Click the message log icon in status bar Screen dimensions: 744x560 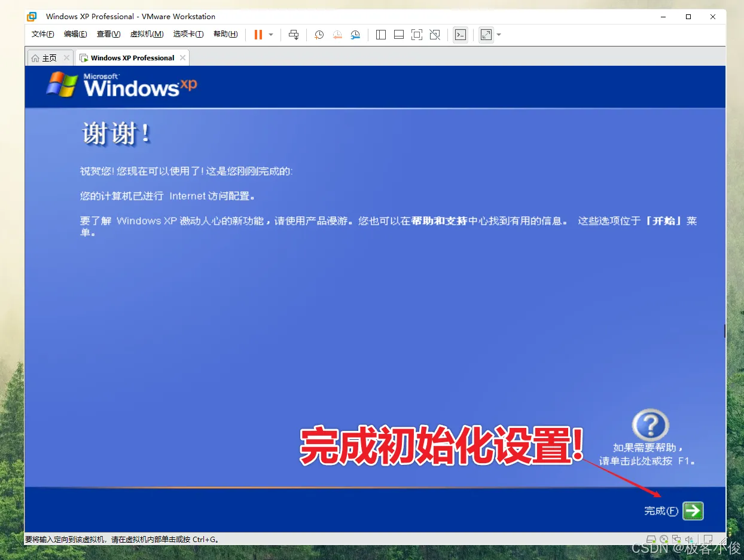point(708,539)
